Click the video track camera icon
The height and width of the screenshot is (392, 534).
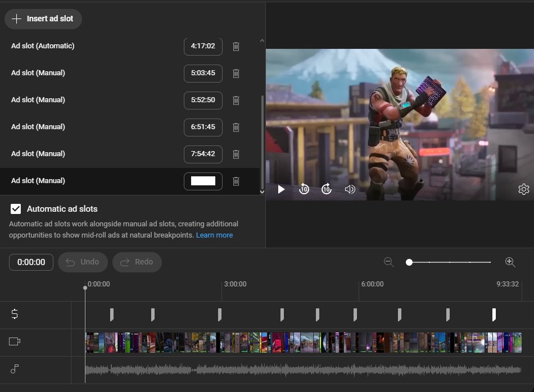(15, 341)
